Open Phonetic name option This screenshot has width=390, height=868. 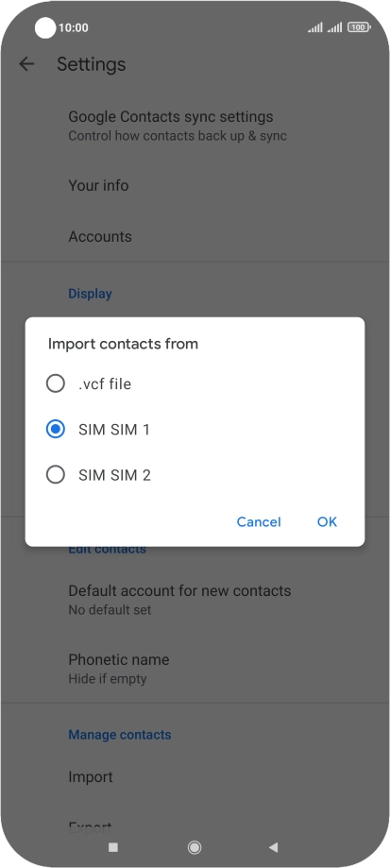(x=195, y=668)
